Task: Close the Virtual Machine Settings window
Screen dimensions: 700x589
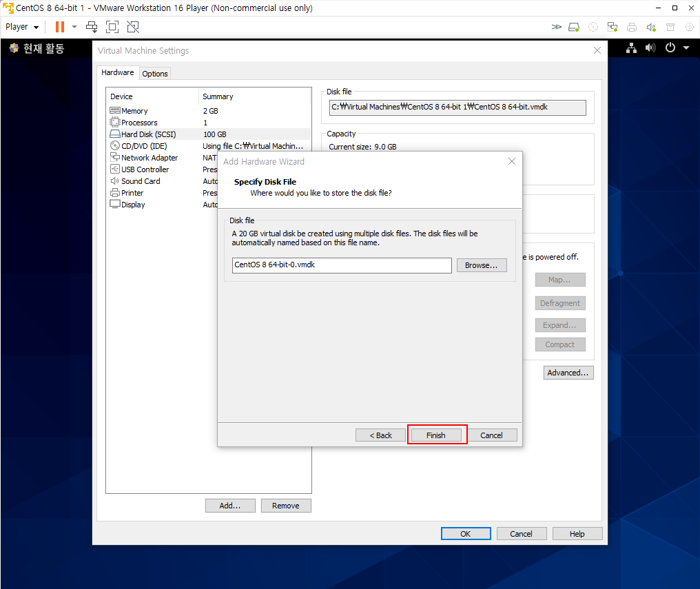Action: (597, 50)
